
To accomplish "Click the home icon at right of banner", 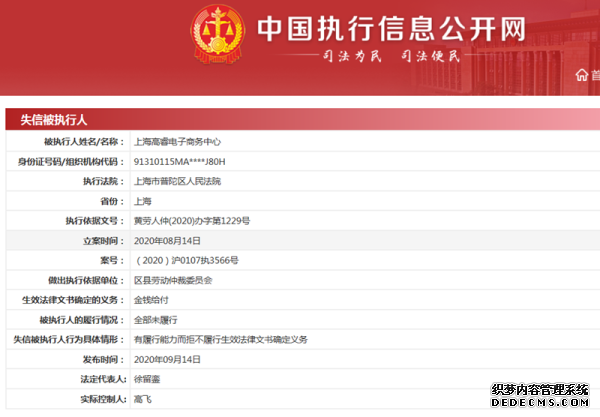I will pyautogui.click(x=582, y=75).
